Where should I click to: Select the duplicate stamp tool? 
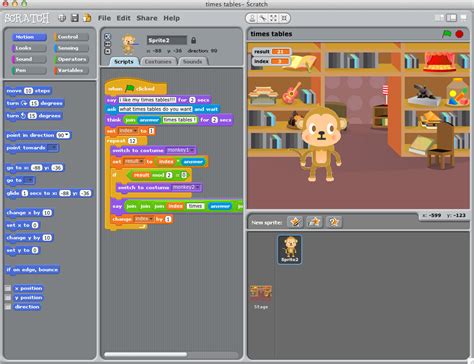(252, 18)
